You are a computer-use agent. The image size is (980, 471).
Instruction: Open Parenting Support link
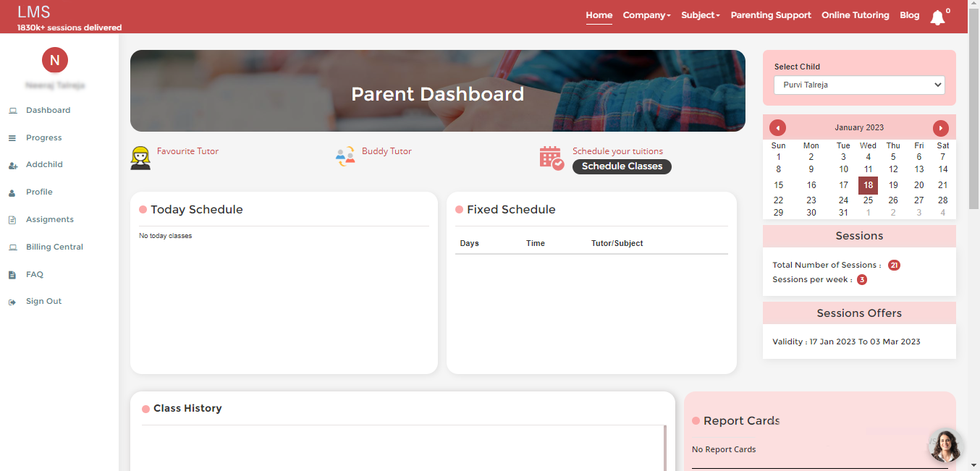pos(770,14)
